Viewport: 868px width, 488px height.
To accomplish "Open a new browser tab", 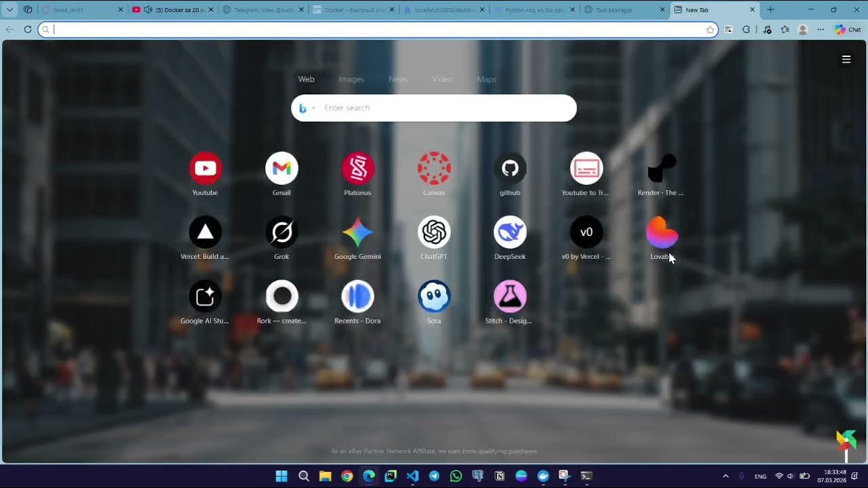I will pyautogui.click(x=770, y=9).
